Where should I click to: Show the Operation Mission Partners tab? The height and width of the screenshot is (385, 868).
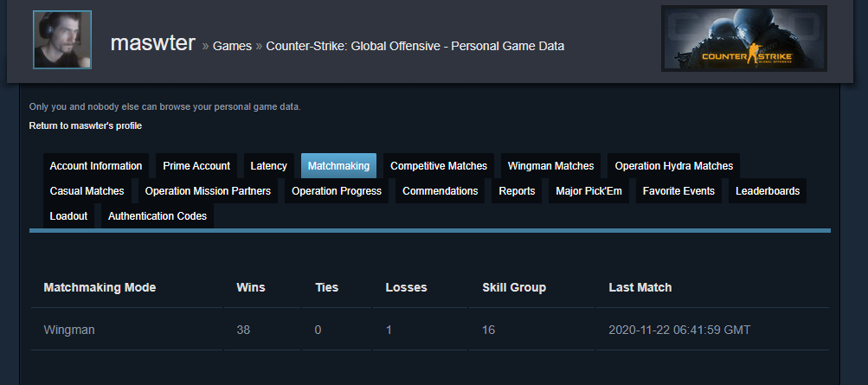pyautogui.click(x=208, y=191)
